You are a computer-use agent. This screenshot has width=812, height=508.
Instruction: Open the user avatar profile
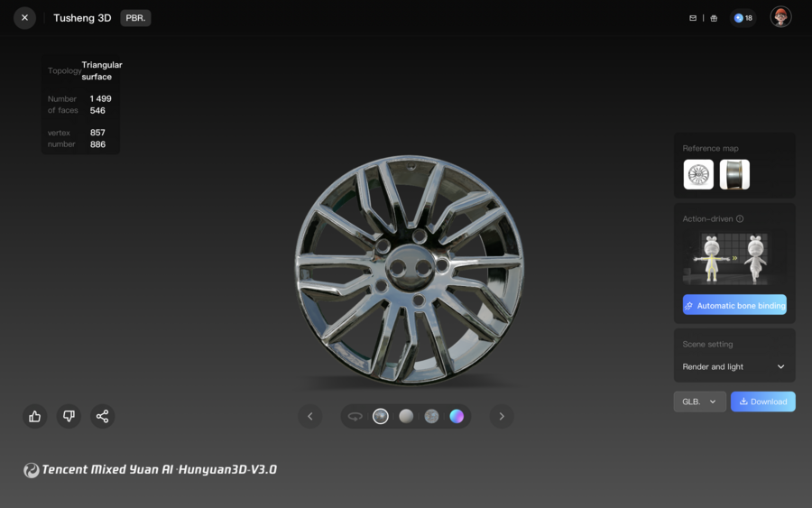pos(781,17)
